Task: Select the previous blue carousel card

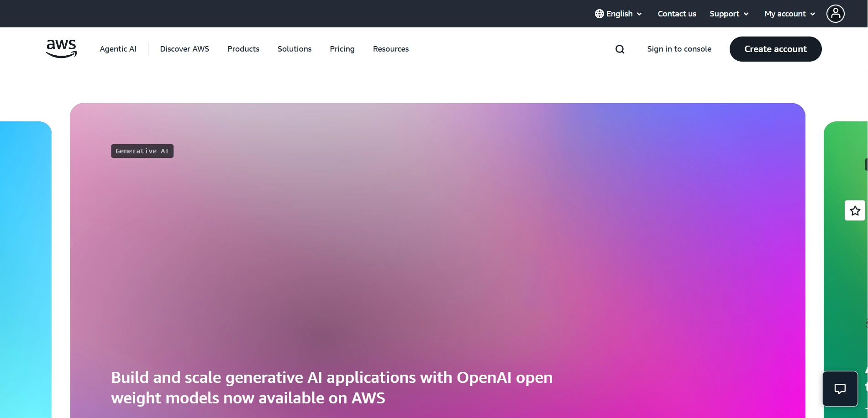Action: pyautogui.click(x=26, y=269)
